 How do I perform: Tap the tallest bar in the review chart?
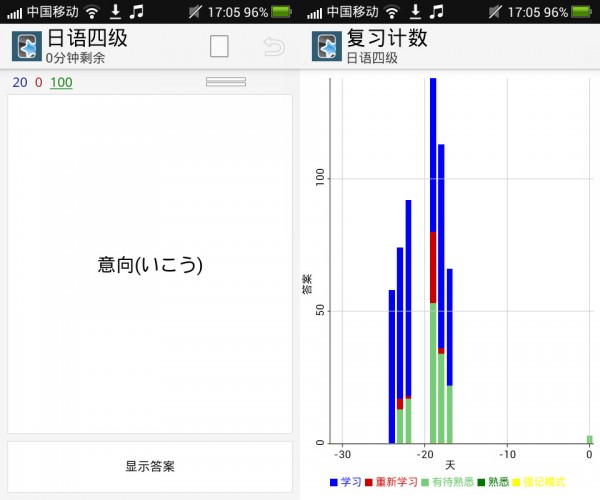coord(433,261)
